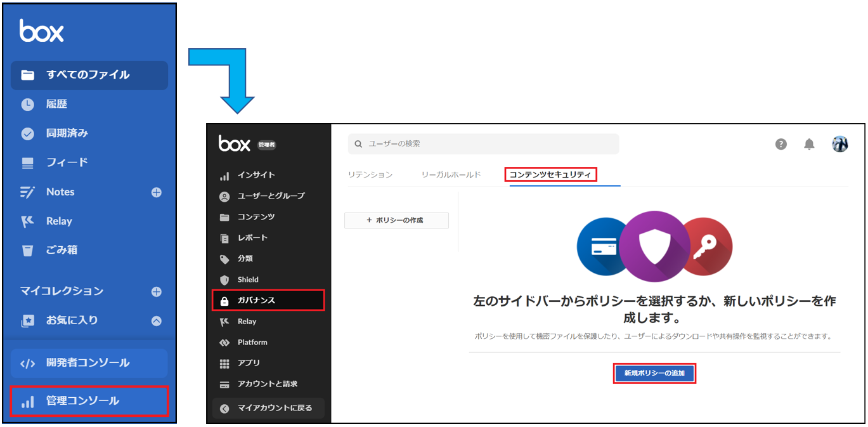Click the code brackets icon of 開発者コンソール
The width and height of the screenshot is (868, 427).
click(x=27, y=364)
